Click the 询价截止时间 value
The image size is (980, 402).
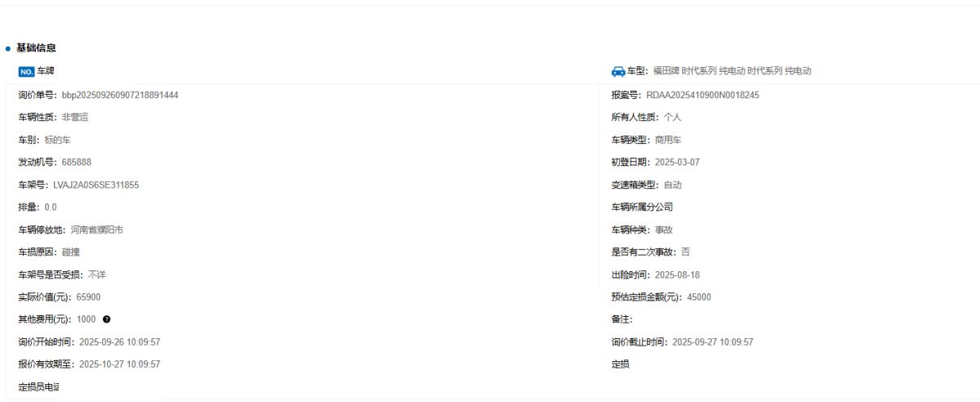click(x=712, y=342)
